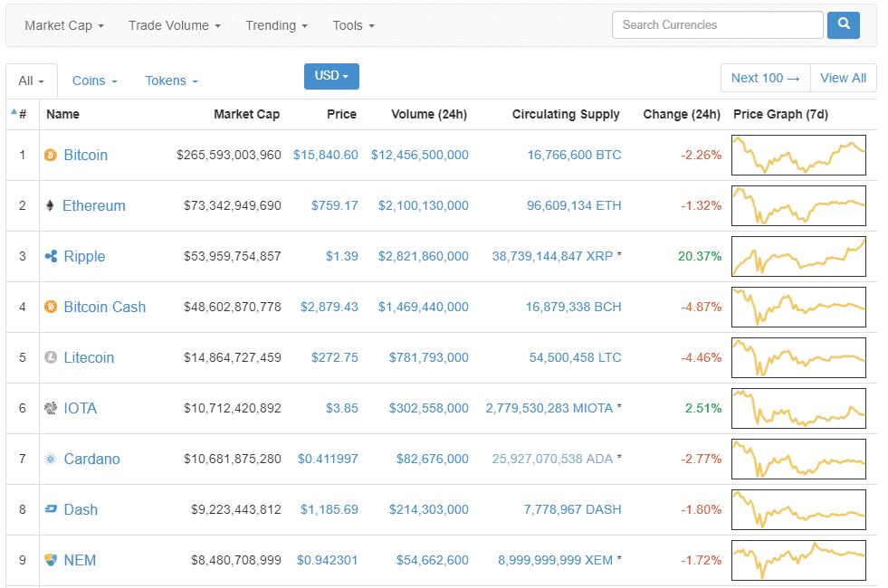888x588 pixels.
Task: Click Ripple price $1.39
Action: pyautogui.click(x=342, y=256)
